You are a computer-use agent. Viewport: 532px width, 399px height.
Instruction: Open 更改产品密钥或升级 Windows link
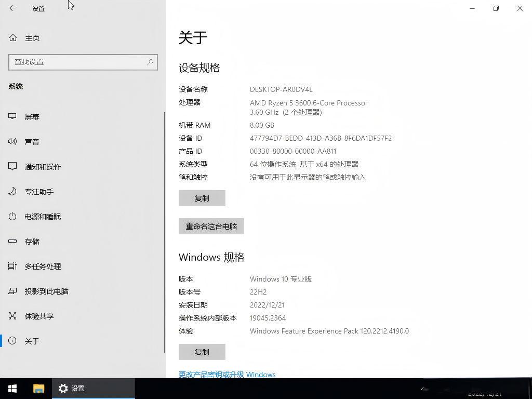click(227, 375)
